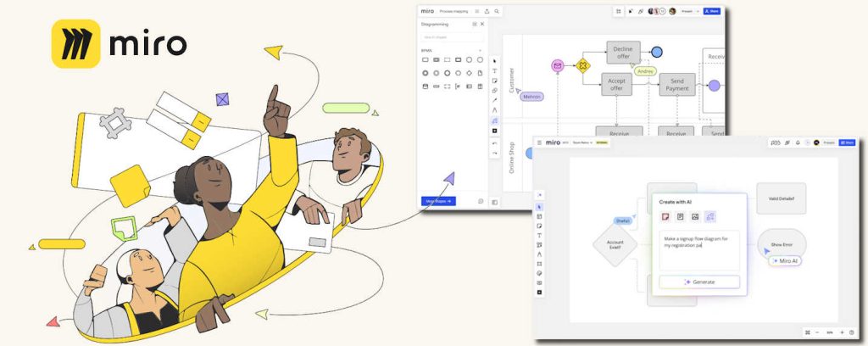Zoom out with the minus button
868x346 pixels.
(x=818, y=332)
